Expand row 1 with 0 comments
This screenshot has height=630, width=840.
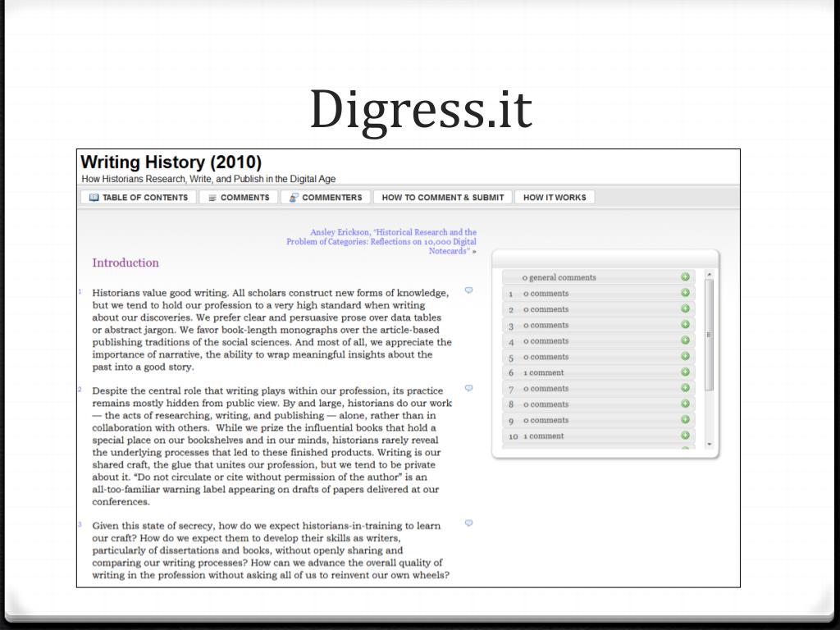click(598, 293)
